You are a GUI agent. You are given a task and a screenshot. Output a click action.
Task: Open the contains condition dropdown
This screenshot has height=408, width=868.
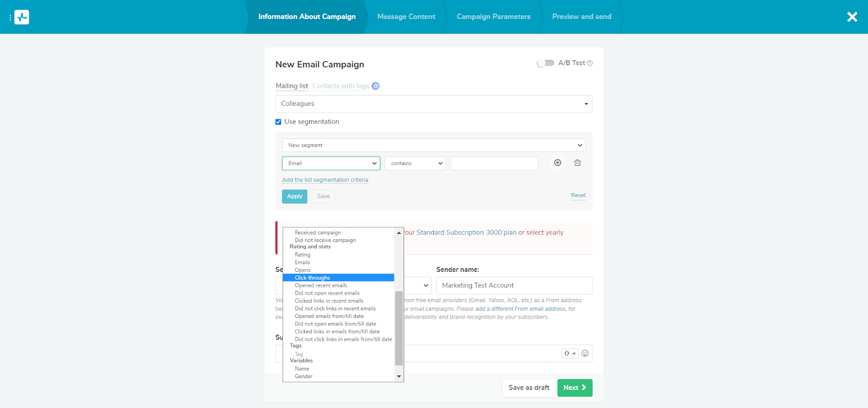[x=414, y=163]
